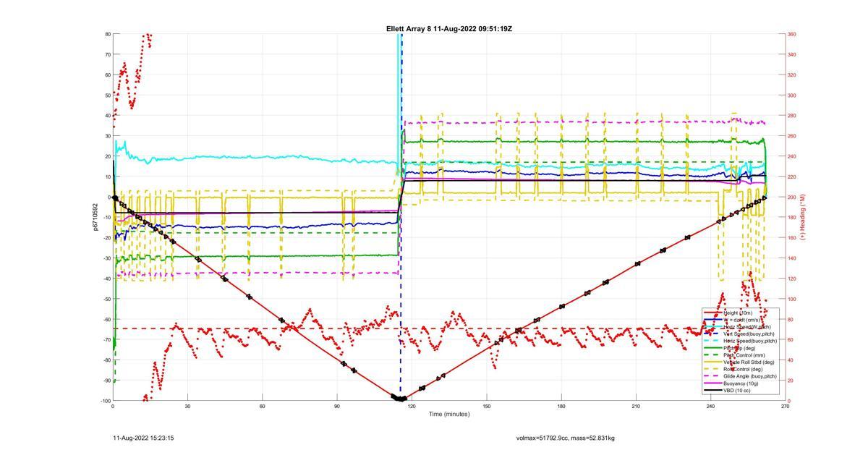The width and height of the screenshot is (868, 450).
Task: Click legend entry 'Buoyancy (10g)'
Action: [x=741, y=383]
